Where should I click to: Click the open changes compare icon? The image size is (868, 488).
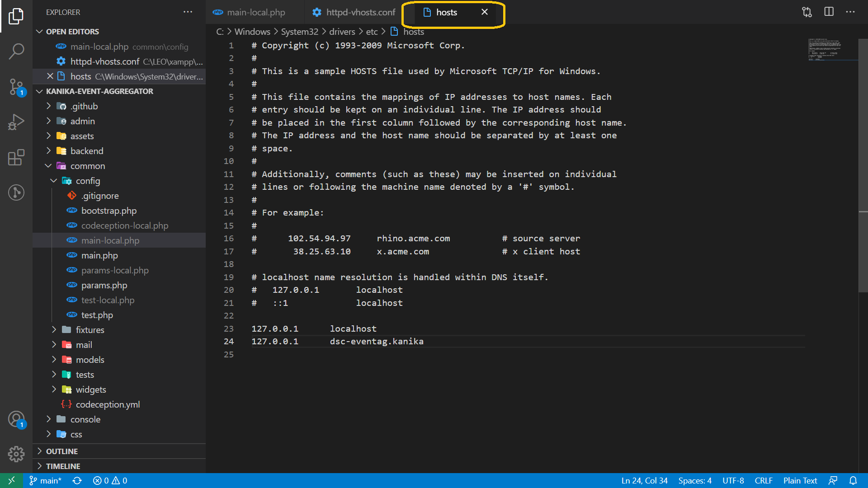coord(807,12)
